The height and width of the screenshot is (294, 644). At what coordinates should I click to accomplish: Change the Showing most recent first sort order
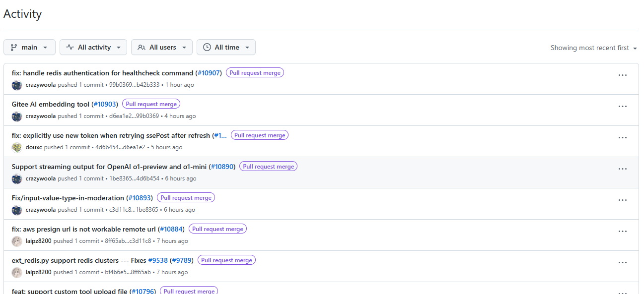point(593,48)
